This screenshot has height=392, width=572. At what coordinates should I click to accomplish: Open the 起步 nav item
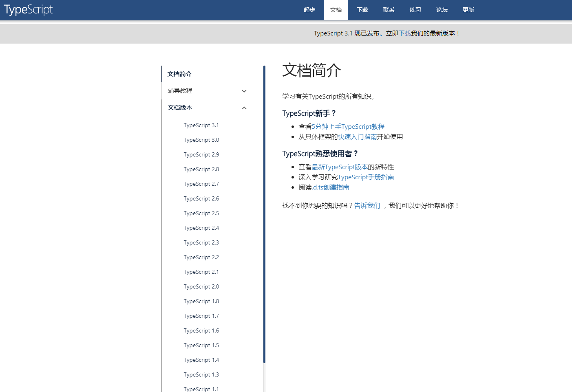point(309,10)
